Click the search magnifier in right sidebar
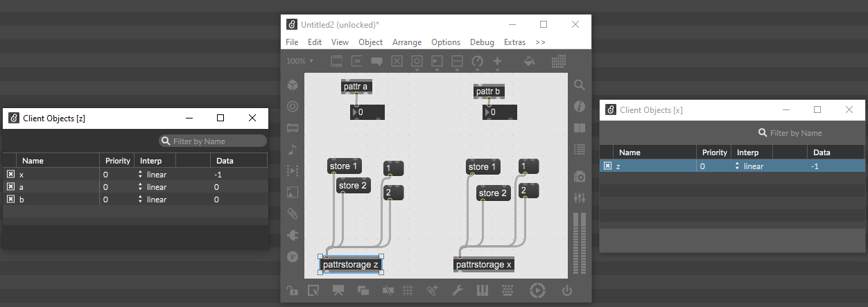Viewport: 868px width, 307px height. (x=580, y=85)
